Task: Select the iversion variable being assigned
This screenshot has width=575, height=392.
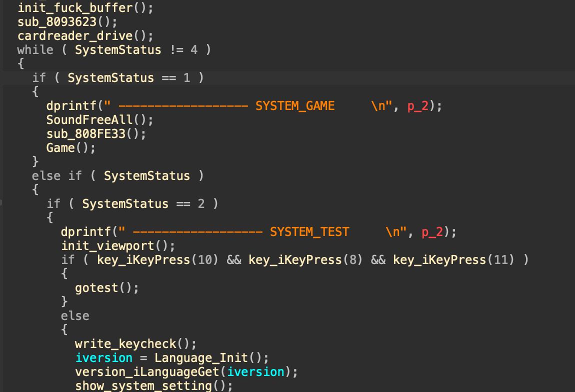Action: pyautogui.click(x=103, y=357)
